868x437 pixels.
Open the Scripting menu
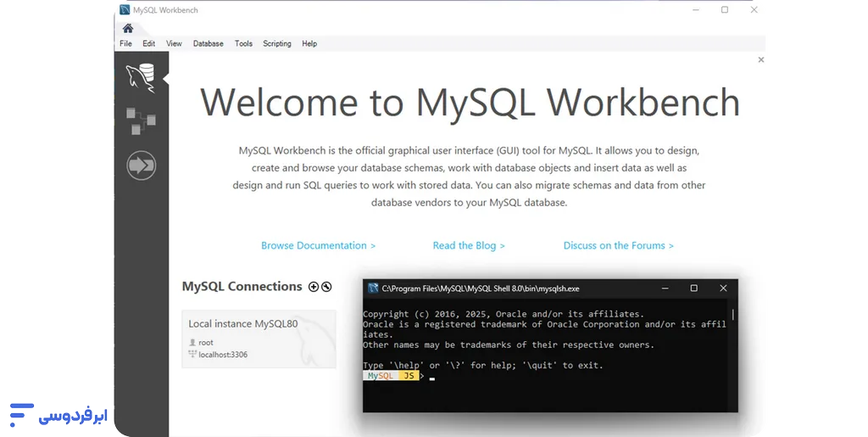(x=277, y=44)
